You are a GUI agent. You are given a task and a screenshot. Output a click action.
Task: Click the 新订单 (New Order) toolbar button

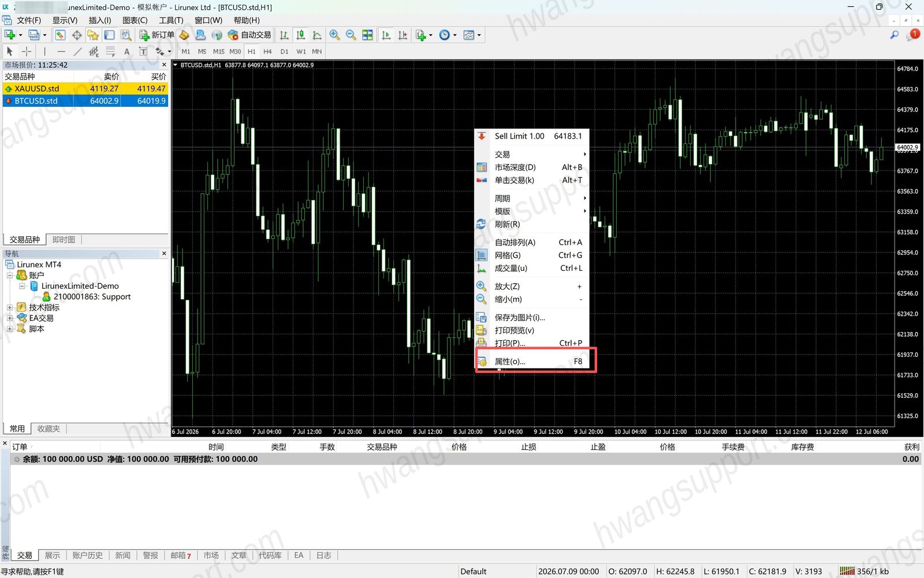157,35
